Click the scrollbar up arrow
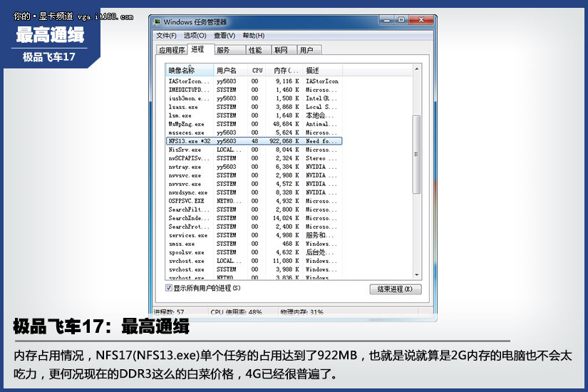The image size is (588, 392). pos(416,69)
